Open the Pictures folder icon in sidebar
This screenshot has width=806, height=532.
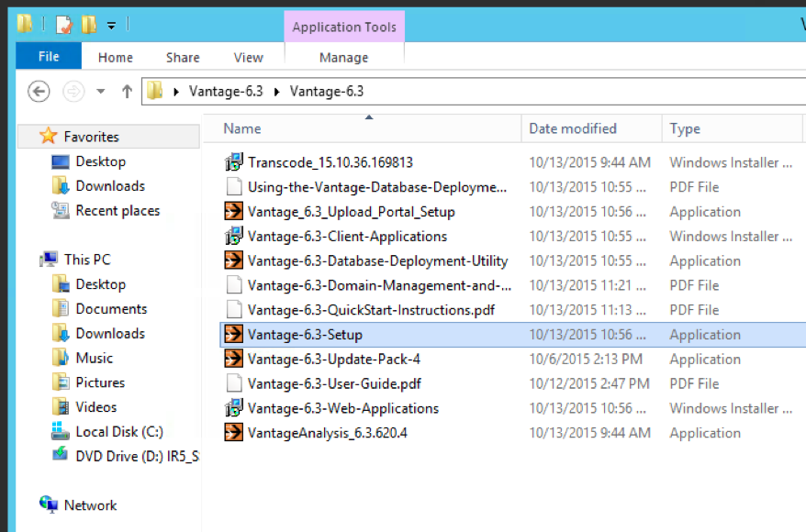click(x=61, y=382)
